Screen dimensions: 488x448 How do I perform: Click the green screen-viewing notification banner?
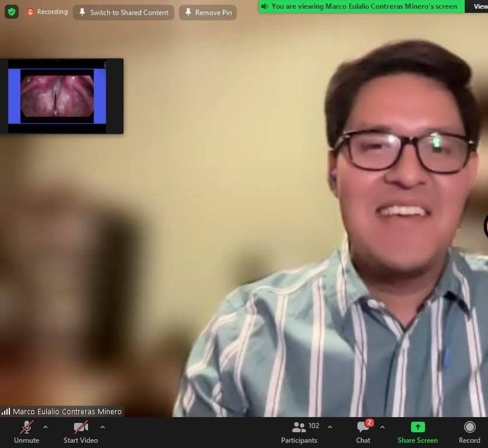361,6
